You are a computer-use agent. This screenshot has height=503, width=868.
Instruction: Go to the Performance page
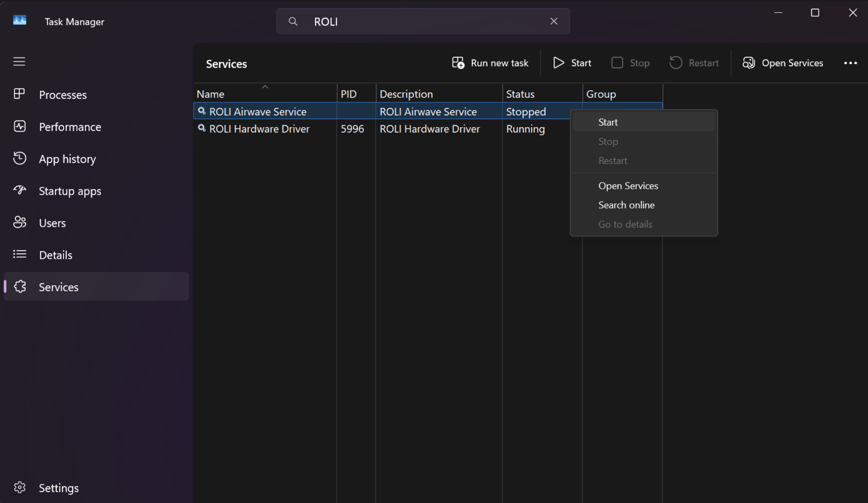(x=70, y=127)
